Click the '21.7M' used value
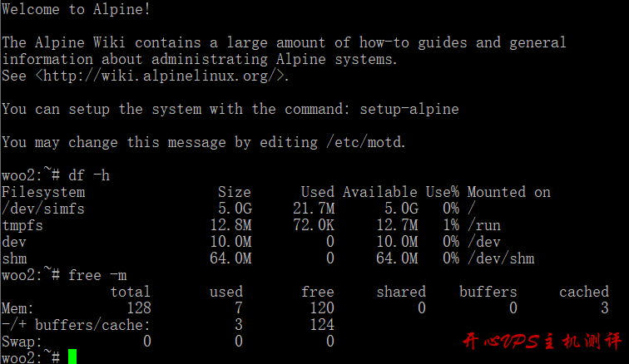This screenshot has width=629, height=364. pyautogui.click(x=314, y=209)
